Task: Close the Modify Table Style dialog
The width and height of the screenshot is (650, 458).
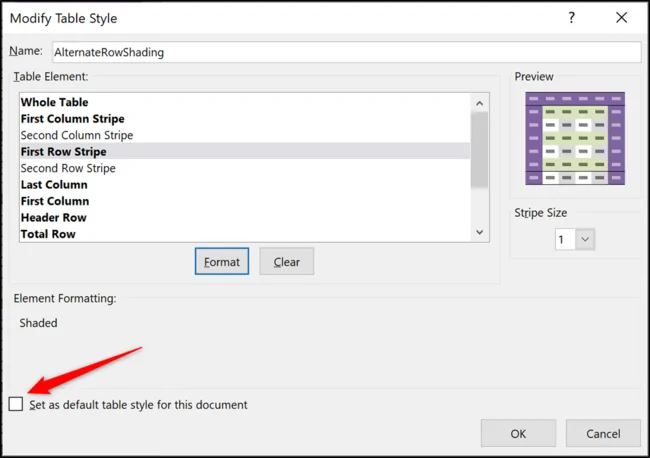Action: coord(621,18)
